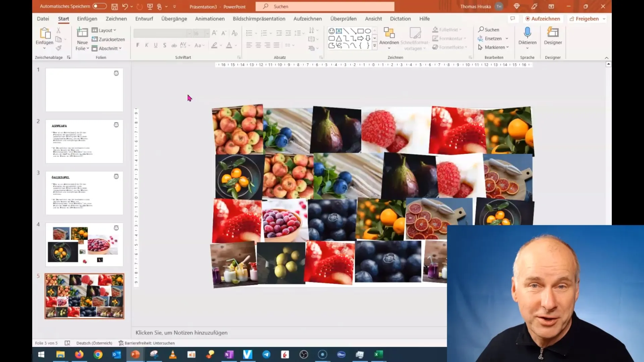Open Markieren dropdown
Viewport: 644px width, 362px height.
[x=493, y=47]
